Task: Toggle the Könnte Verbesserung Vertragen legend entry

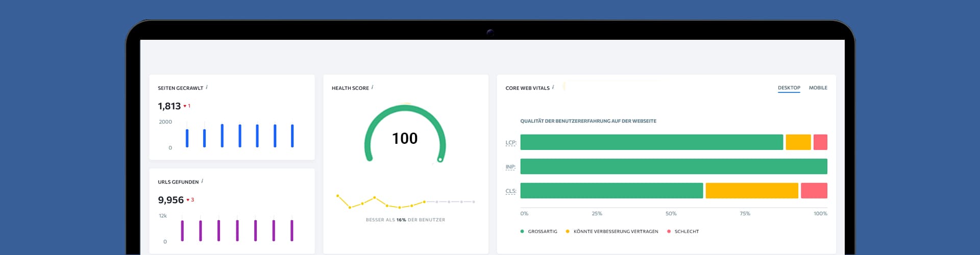Action: click(x=611, y=232)
